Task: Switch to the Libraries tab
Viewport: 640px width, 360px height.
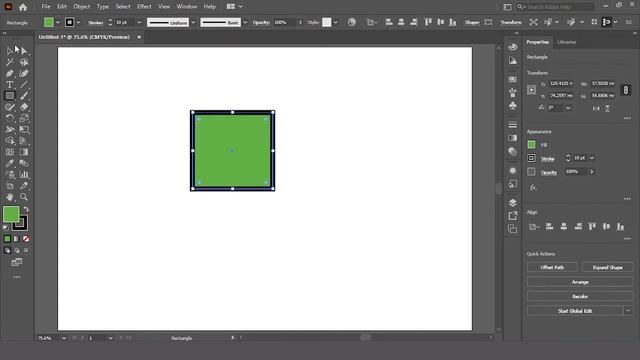Action: click(x=567, y=42)
